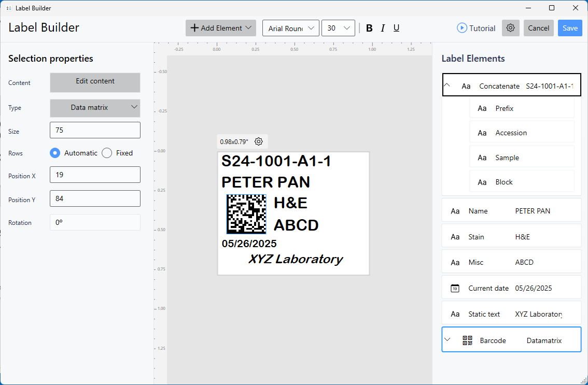Click the Barcode QR icon in elements list
The height and width of the screenshot is (385, 588).
coord(467,340)
